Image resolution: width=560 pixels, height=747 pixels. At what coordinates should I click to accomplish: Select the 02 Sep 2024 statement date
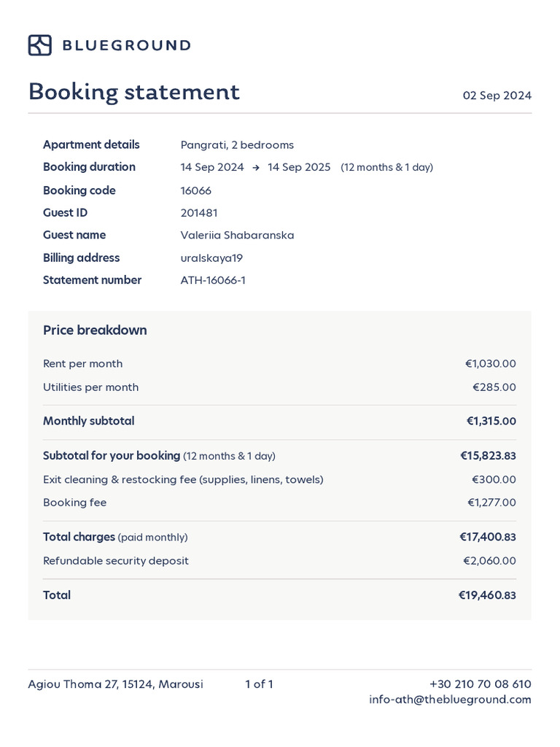click(497, 96)
